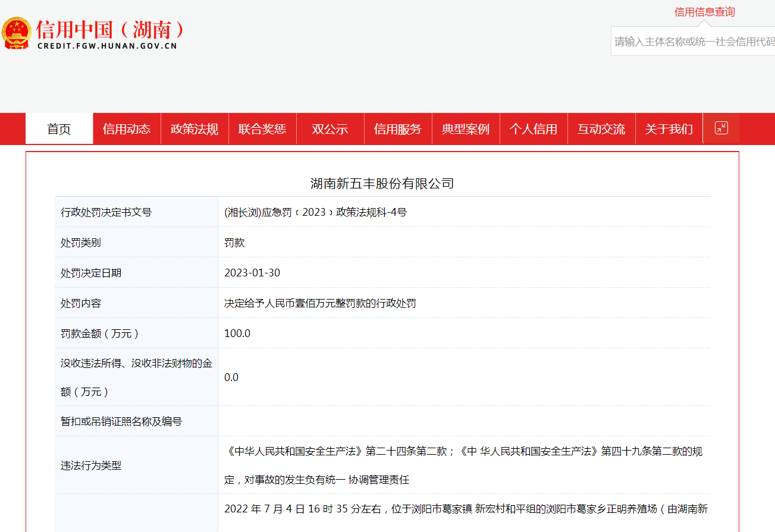Click the national emblem logo icon
775x532 pixels.
pos(17,33)
